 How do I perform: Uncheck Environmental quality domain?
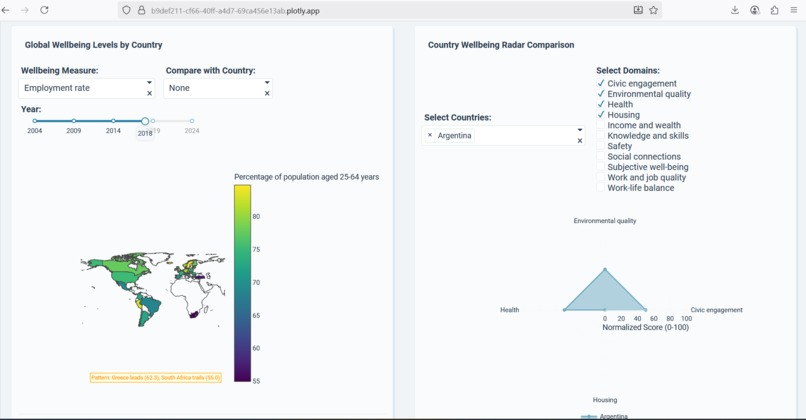(x=600, y=94)
